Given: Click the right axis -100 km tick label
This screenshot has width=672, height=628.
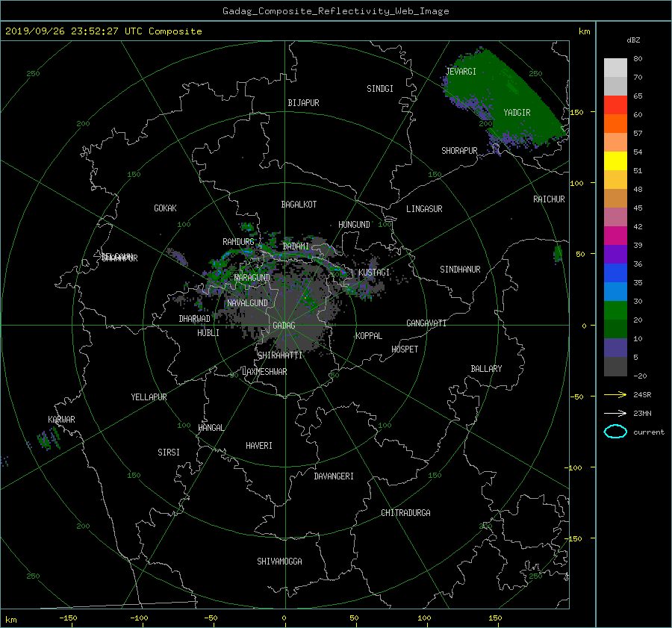Looking at the screenshot, I should click(x=575, y=467).
